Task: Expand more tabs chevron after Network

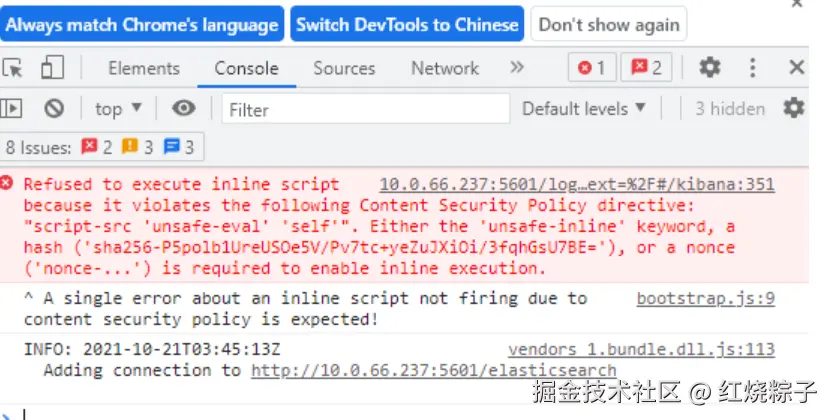Action: point(517,67)
